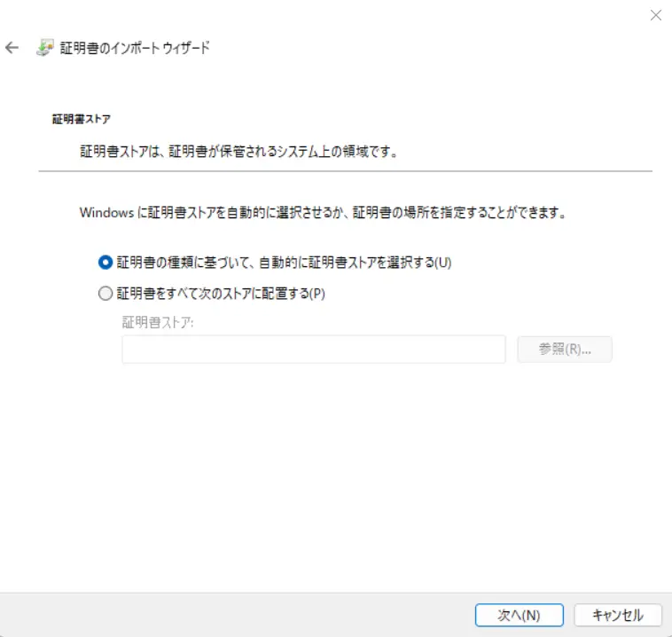Click the greyed 証明書ストア: field label
The image size is (672, 637).
(158, 322)
